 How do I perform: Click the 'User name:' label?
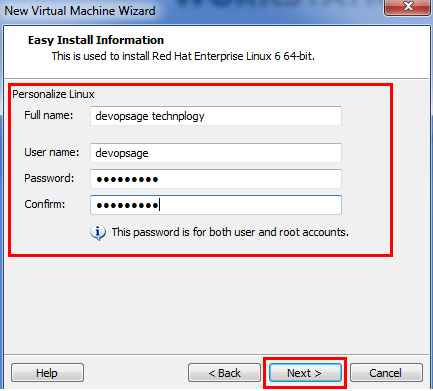tap(52, 152)
